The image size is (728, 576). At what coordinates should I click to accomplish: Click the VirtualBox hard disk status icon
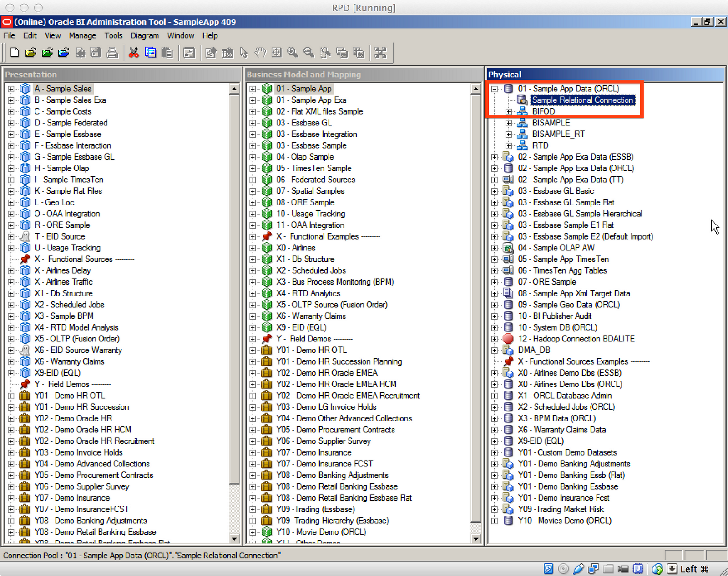549,569
